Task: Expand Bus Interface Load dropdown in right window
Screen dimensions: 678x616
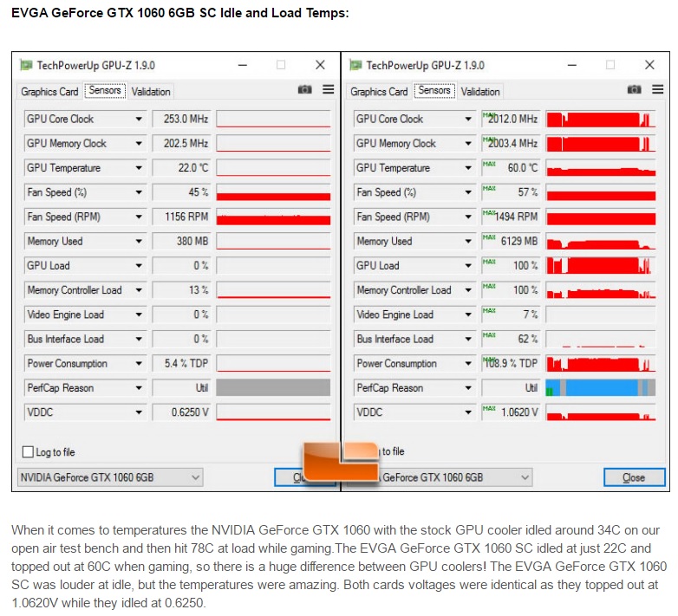Action: click(x=468, y=339)
